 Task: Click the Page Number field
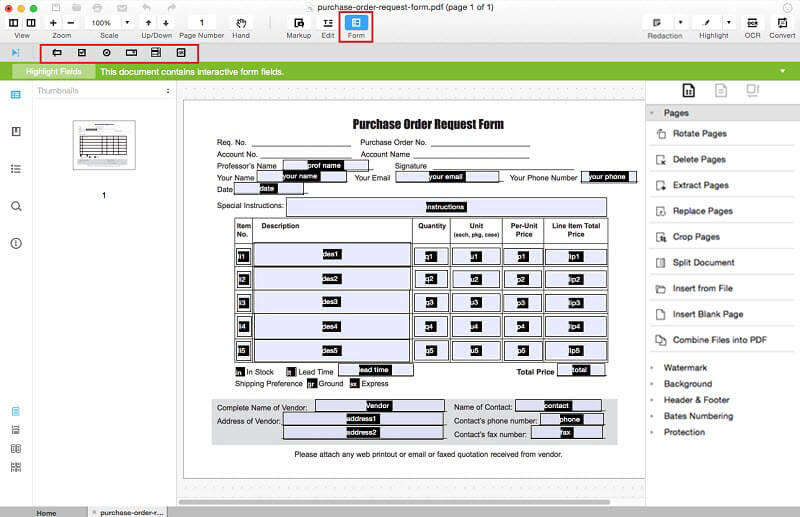(202, 23)
